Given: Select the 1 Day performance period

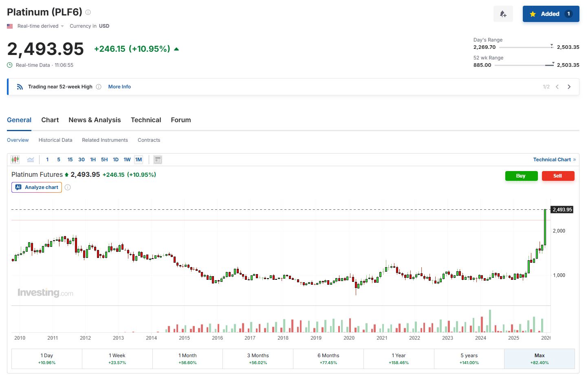Looking at the screenshot, I should coord(47,359).
